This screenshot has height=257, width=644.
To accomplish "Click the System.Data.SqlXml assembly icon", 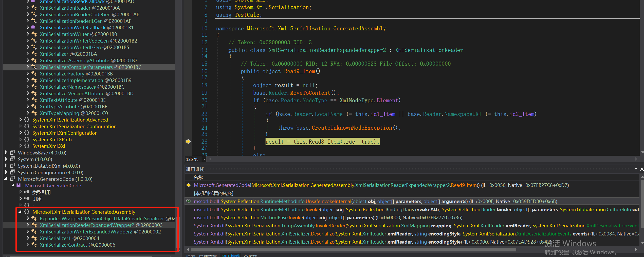I will point(12,166).
